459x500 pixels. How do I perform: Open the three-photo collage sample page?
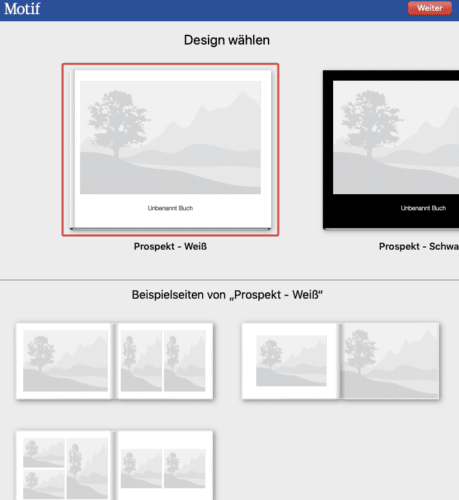click(65, 465)
